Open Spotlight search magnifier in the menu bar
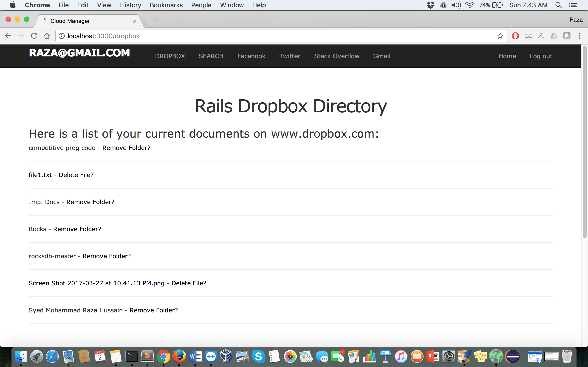Viewport: 588px width, 367px height. pos(558,5)
